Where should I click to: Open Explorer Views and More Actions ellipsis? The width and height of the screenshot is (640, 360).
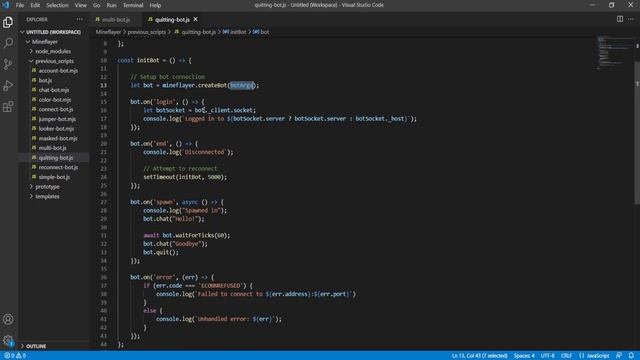(79, 19)
